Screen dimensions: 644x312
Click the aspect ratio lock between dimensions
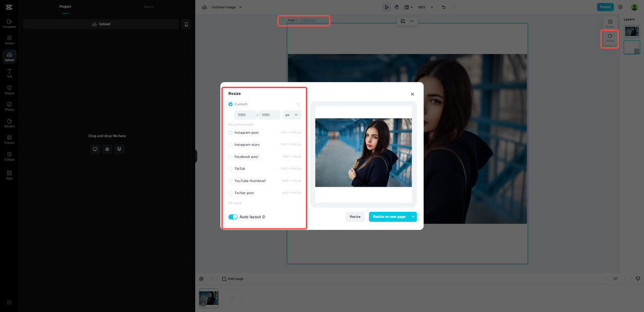click(x=257, y=115)
